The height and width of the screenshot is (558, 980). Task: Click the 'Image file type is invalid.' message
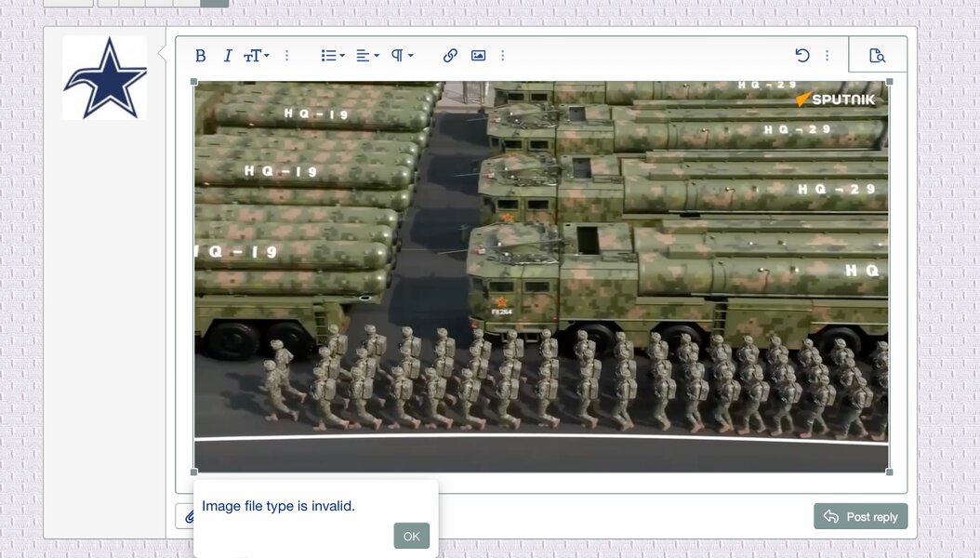[278, 506]
